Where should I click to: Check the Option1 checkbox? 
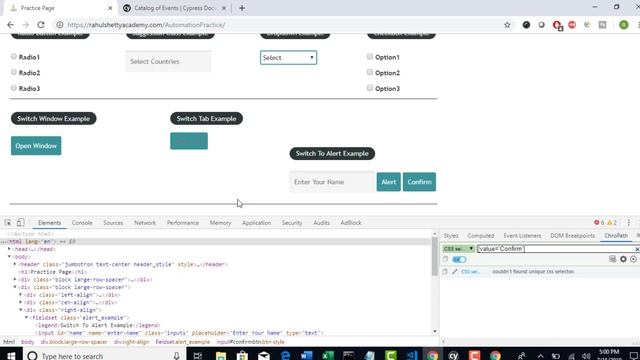coord(370,56)
